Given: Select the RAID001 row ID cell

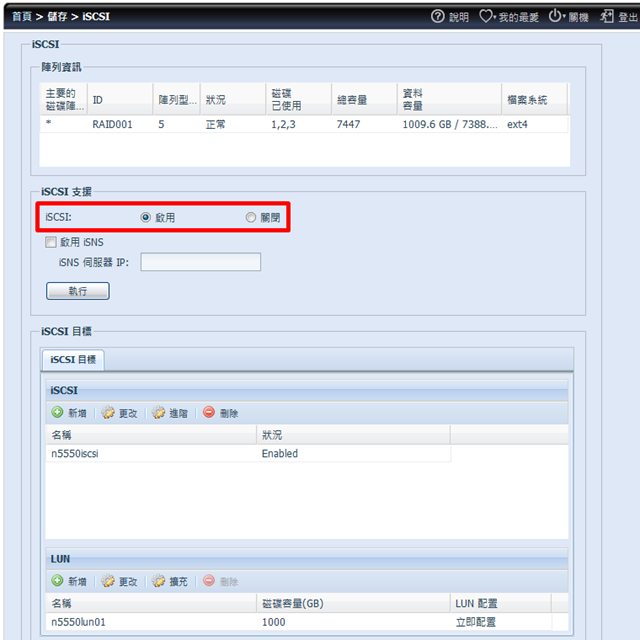Looking at the screenshot, I should click(x=112, y=124).
